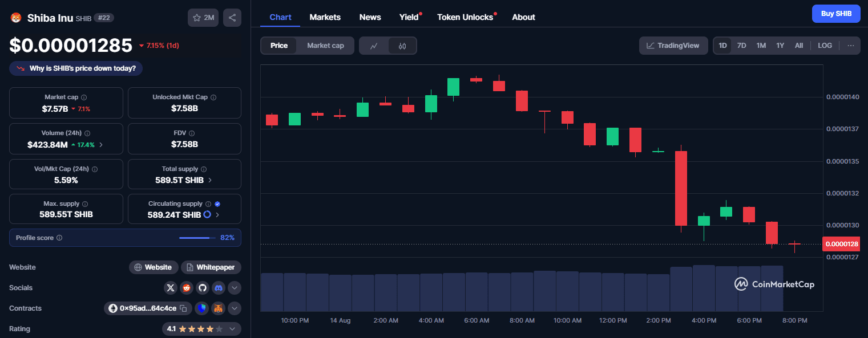This screenshot has width=868, height=338.
Task: Open the TradingView chart button
Action: (673, 46)
